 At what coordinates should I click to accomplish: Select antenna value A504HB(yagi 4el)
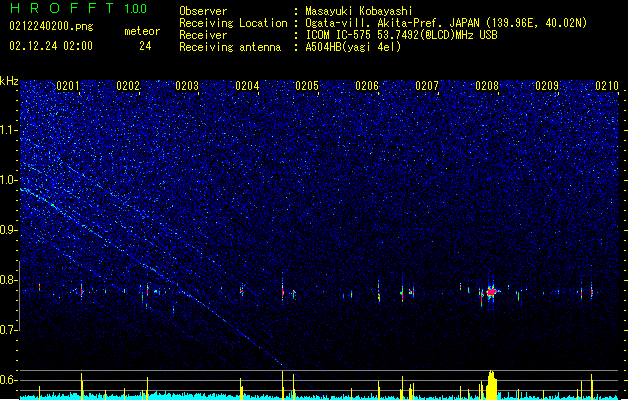click(353, 47)
